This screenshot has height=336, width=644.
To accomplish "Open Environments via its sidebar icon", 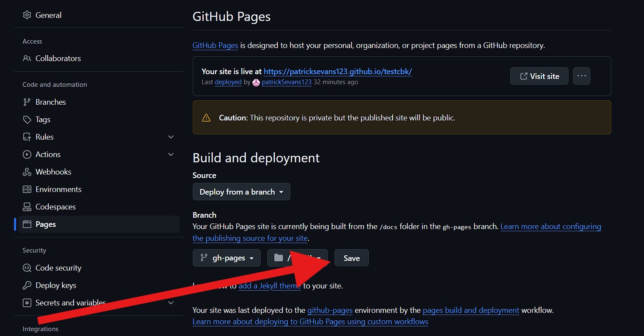I will [x=27, y=189].
